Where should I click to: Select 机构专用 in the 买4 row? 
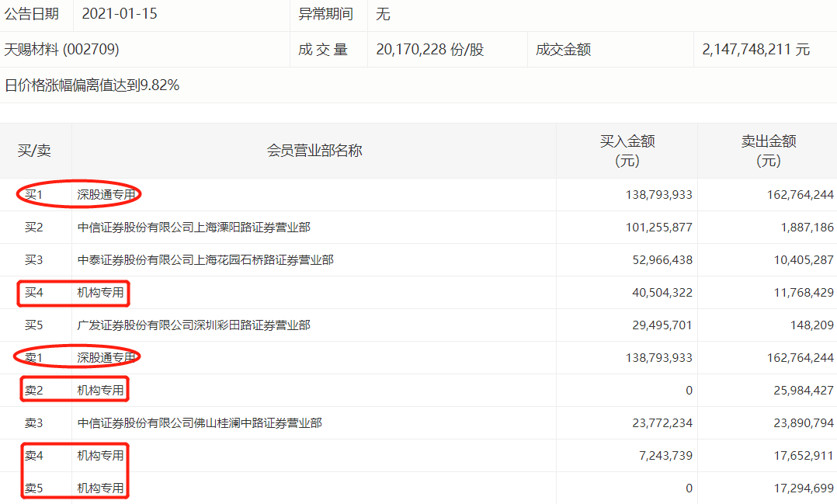tap(100, 293)
